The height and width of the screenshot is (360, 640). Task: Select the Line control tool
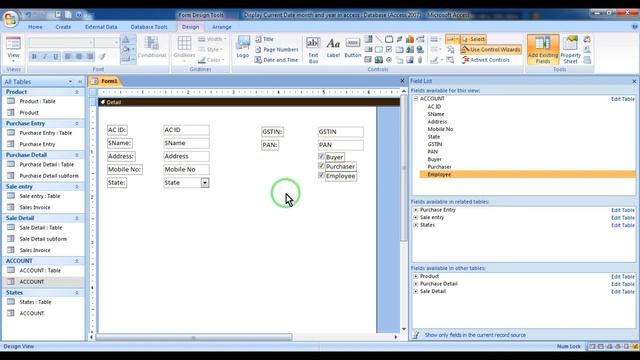(x=379, y=39)
